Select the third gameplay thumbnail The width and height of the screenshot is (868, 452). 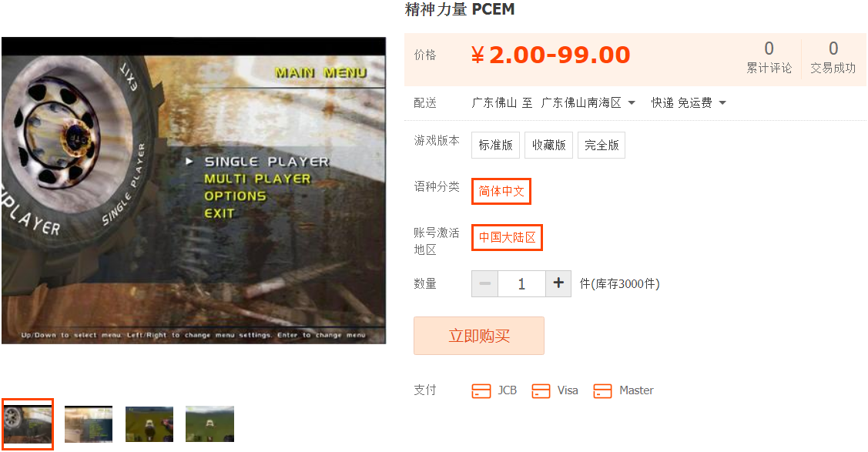point(149,424)
